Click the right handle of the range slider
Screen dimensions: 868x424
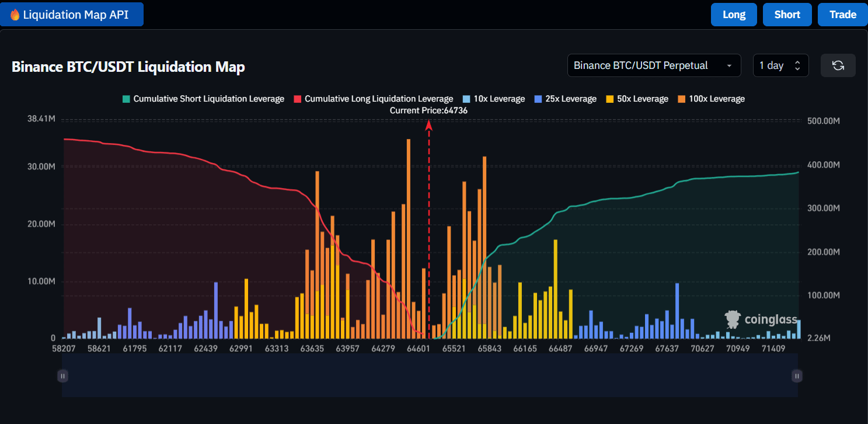tap(797, 376)
